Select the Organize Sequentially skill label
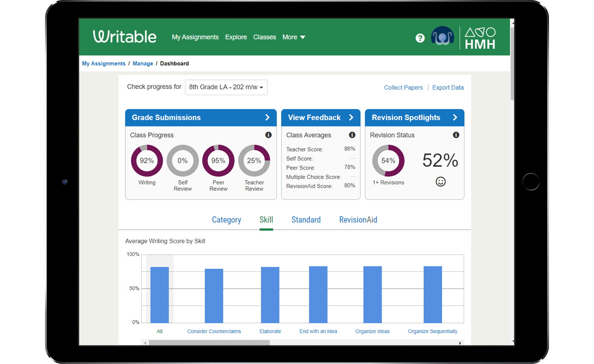This screenshot has width=594, height=364. pos(432,331)
